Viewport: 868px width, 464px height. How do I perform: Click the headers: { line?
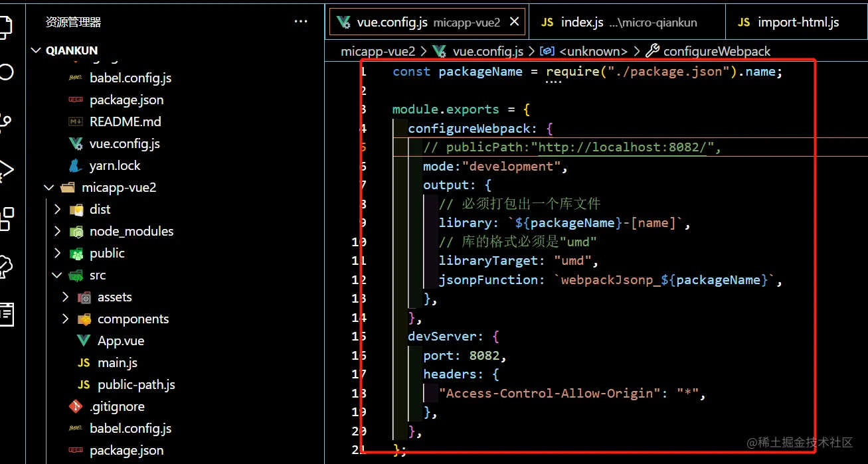pos(461,374)
